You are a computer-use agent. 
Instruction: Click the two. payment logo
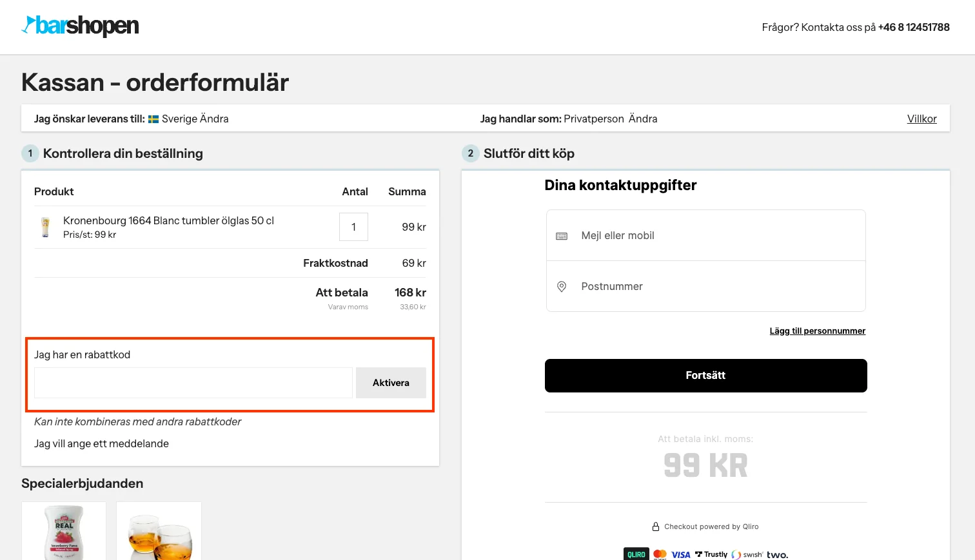click(778, 555)
